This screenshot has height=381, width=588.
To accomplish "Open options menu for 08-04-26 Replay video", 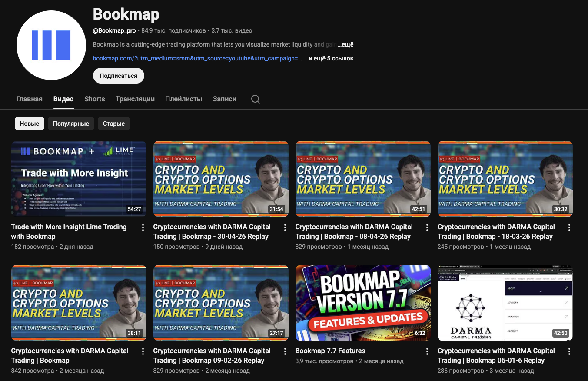I will (427, 227).
